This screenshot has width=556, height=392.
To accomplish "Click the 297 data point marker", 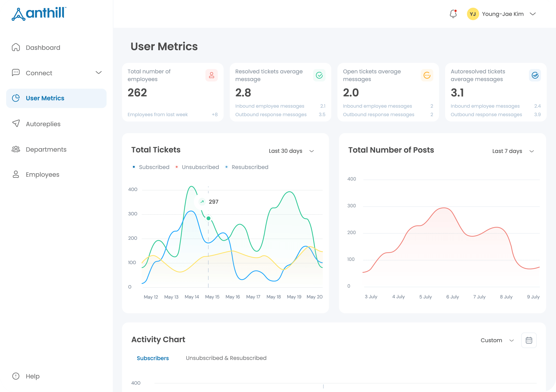I will tap(208, 218).
